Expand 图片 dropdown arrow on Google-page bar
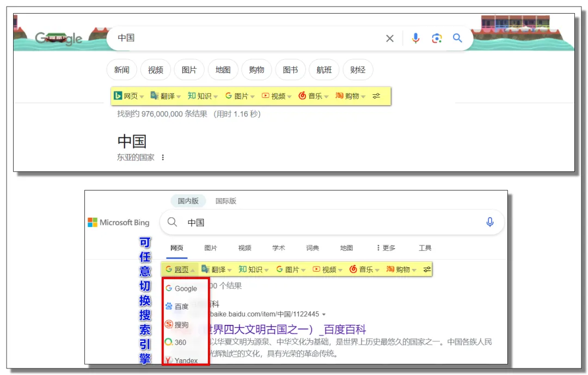This screenshot has width=588, height=375. click(x=253, y=97)
